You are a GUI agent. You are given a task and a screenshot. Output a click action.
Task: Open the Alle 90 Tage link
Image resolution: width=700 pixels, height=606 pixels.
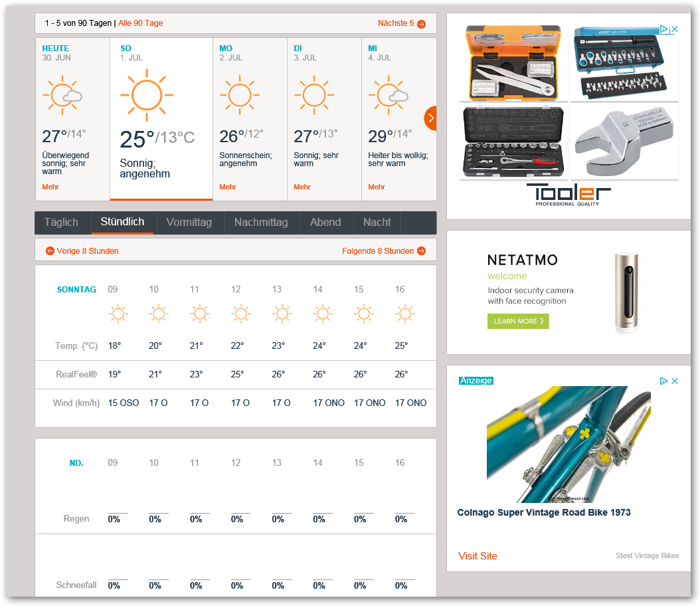pyautogui.click(x=141, y=23)
